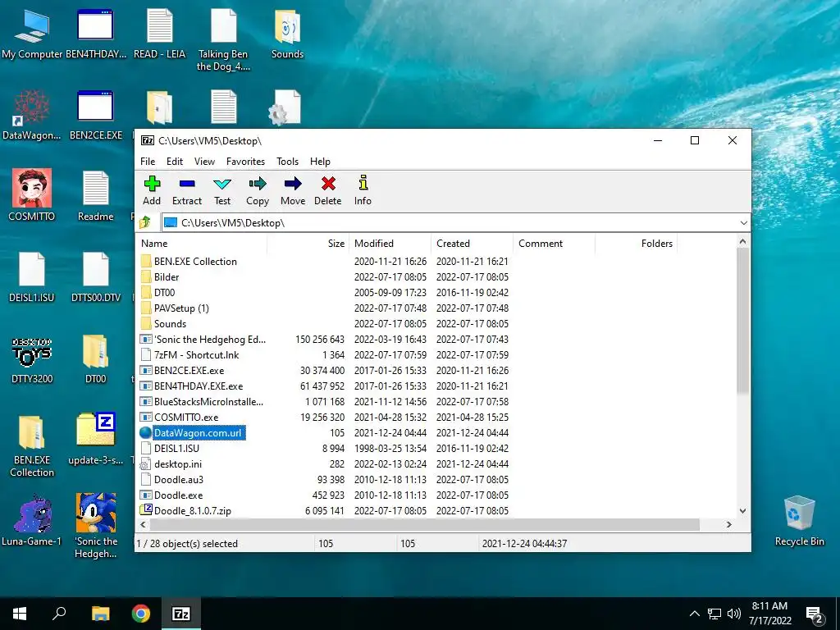Image resolution: width=840 pixels, height=630 pixels.
Task: Open File Explorer from the taskbar
Action: point(101,614)
